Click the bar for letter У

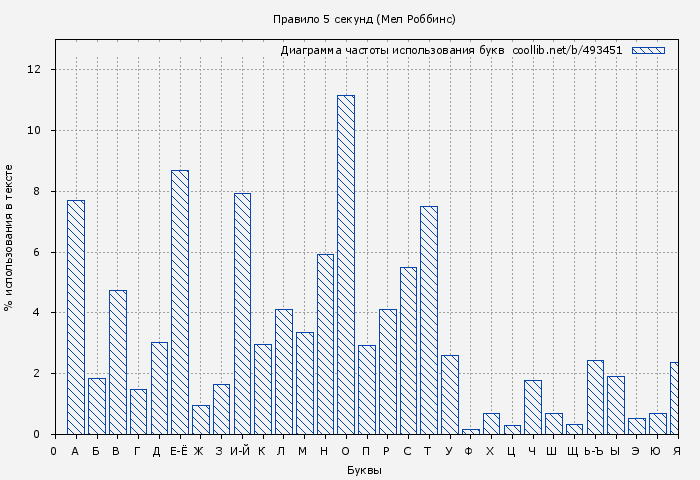click(450, 394)
